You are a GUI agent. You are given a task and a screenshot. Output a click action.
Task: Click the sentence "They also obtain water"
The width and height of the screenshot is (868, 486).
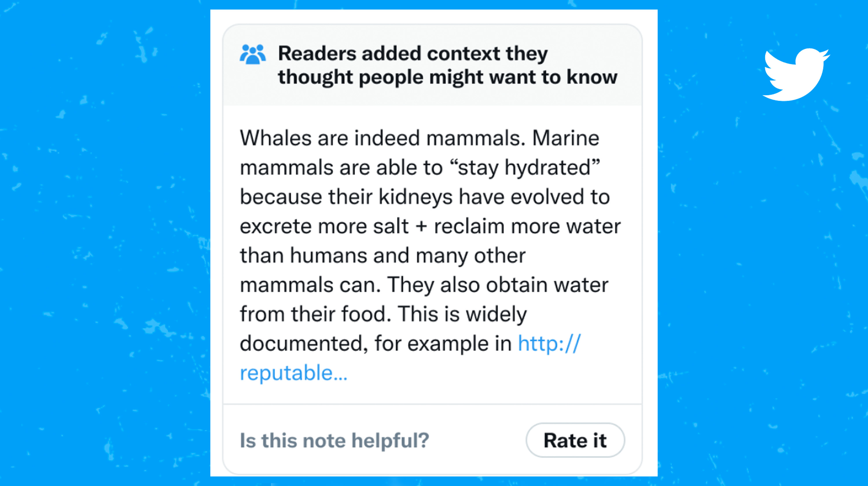[x=497, y=285]
